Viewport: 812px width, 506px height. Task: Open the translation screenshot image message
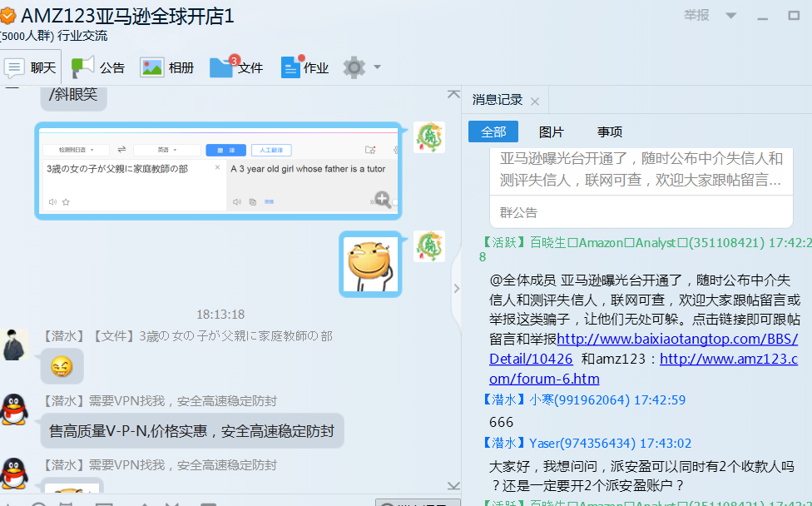coord(218,171)
